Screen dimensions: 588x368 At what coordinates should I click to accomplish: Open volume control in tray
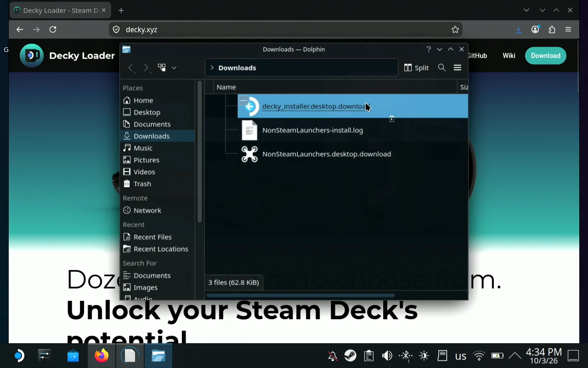(387, 356)
